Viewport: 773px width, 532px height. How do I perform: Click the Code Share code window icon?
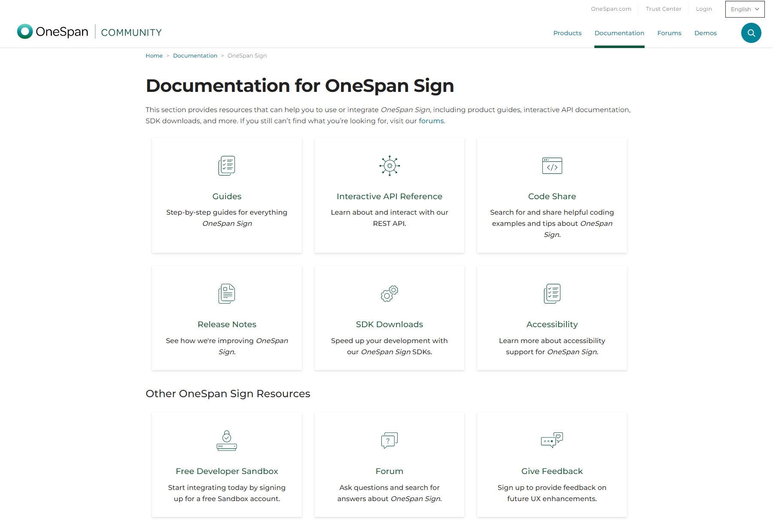(x=552, y=166)
